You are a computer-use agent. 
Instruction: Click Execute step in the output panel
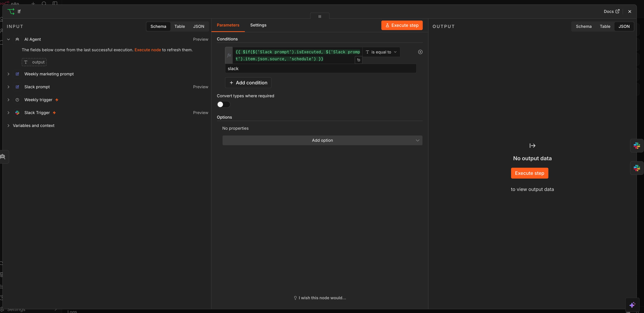[x=530, y=173]
